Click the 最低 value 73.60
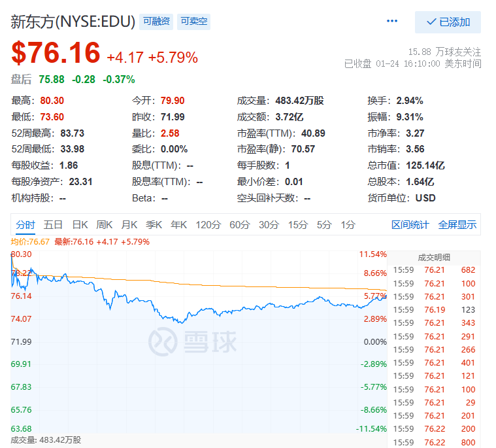This screenshot has height=448, width=496. [x=52, y=117]
